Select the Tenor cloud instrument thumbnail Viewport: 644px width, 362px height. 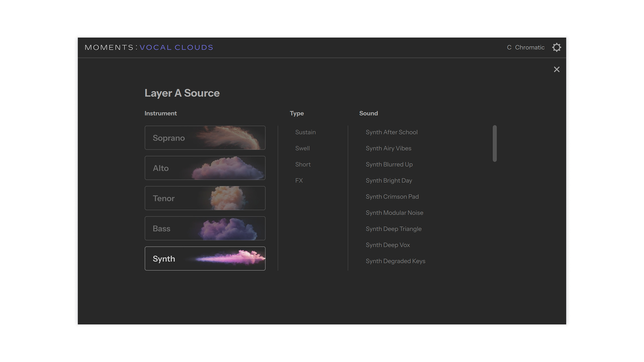click(205, 198)
